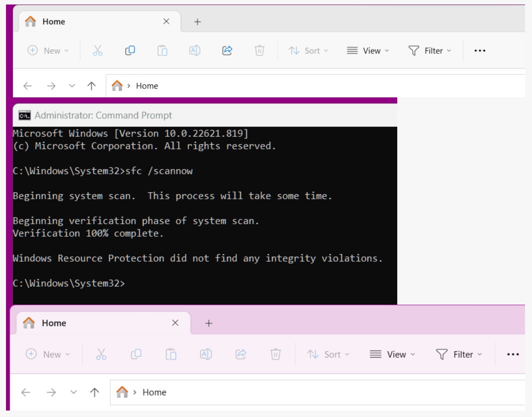The width and height of the screenshot is (532, 417).
Task: Open the Sort dropdown in top Explorer window
Action: click(x=308, y=50)
